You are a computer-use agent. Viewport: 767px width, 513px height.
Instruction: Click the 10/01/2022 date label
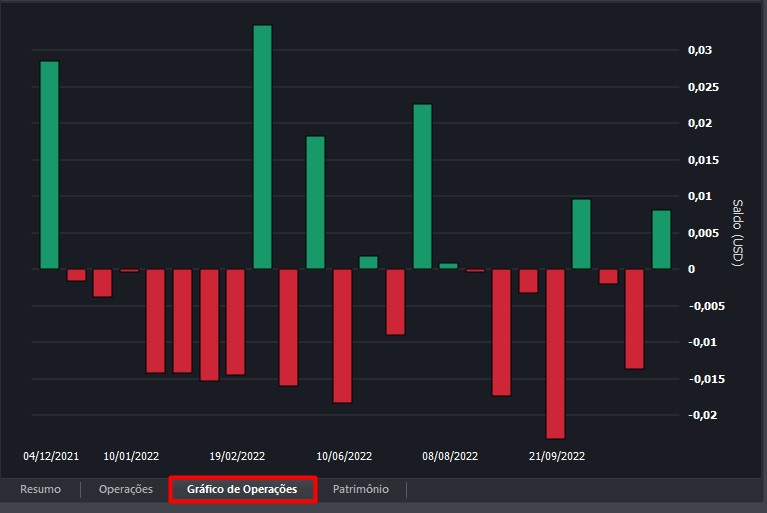pos(131,456)
